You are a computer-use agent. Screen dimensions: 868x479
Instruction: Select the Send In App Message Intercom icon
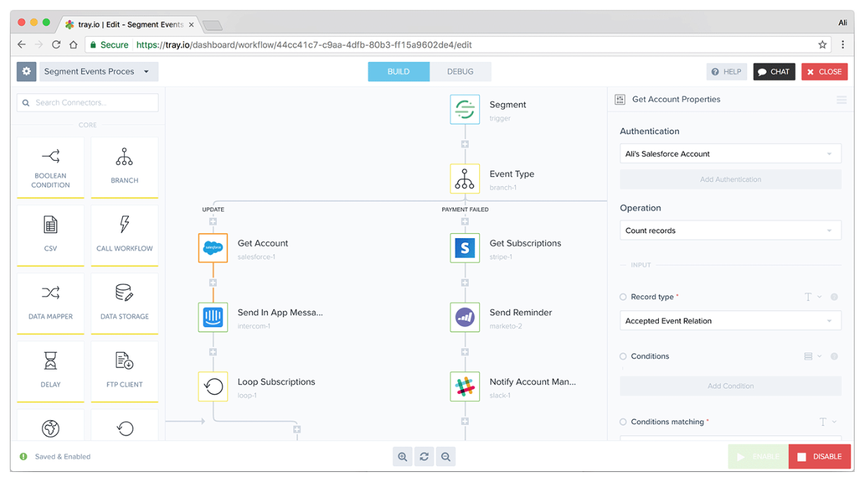(x=213, y=317)
